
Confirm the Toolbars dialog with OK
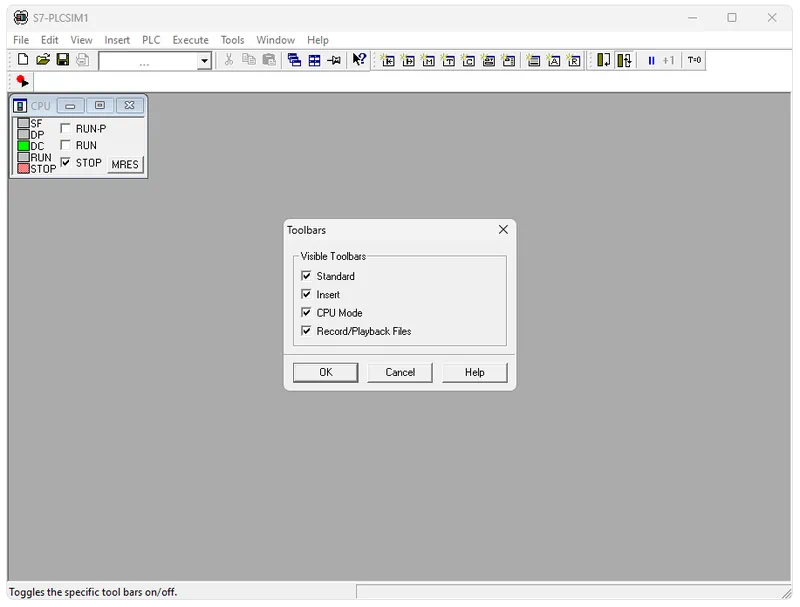tap(326, 372)
